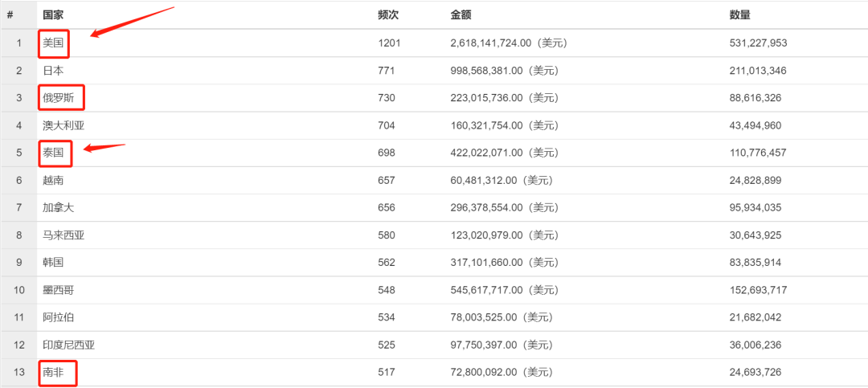The image size is (868, 388).
Task: Click 墨西哥 in the list
Action: (x=59, y=290)
